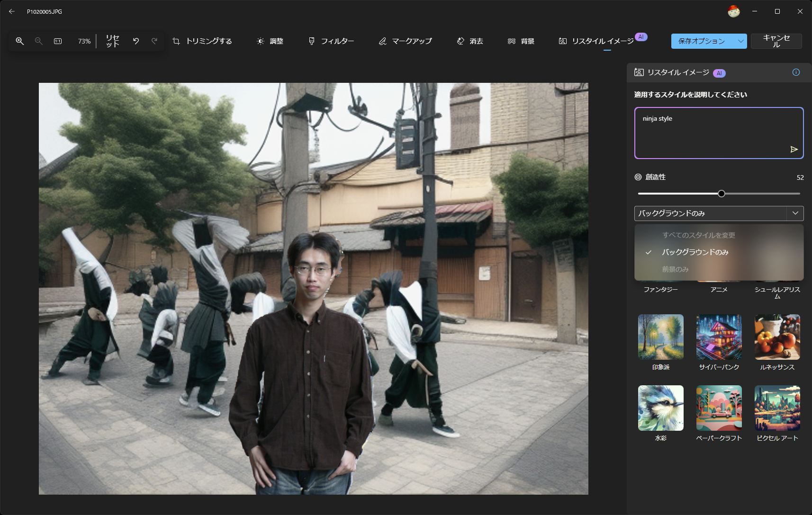Viewport: 812px width, 515px height.
Task: Click the undo arrow icon
Action: click(x=136, y=41)
